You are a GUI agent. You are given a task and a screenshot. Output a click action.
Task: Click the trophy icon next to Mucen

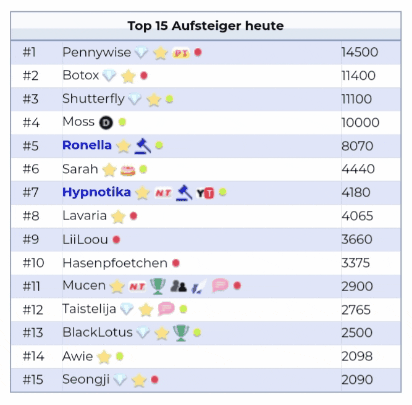158,286
